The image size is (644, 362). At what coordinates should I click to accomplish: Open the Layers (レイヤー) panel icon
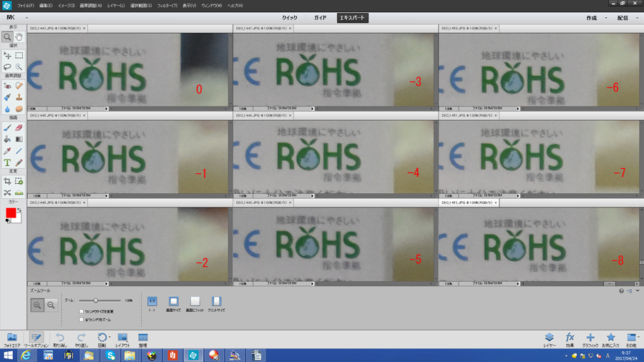549,337
